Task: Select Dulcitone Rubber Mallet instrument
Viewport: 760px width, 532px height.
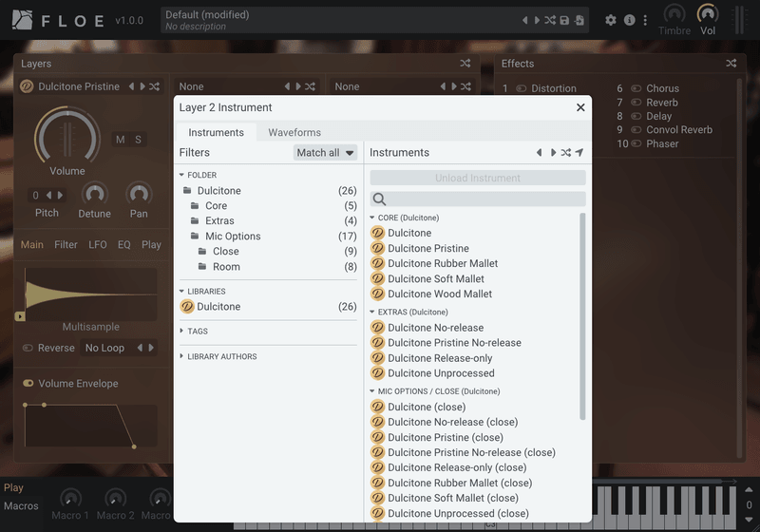Action: pyautogui.click(x=442, y=264)
